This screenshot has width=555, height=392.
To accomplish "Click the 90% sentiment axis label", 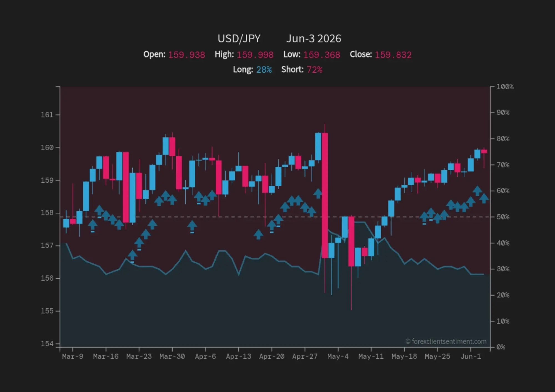I will (503, 113).
